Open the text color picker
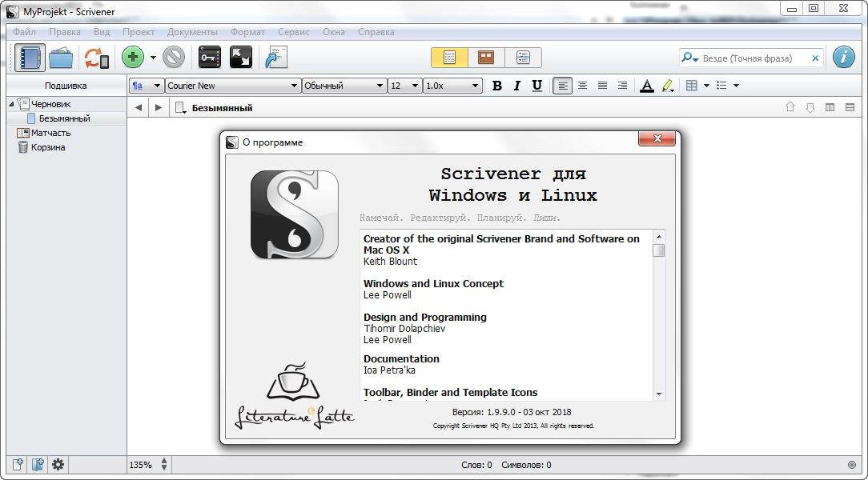Viewport: 868px width, 480px height. click(646, 86)
